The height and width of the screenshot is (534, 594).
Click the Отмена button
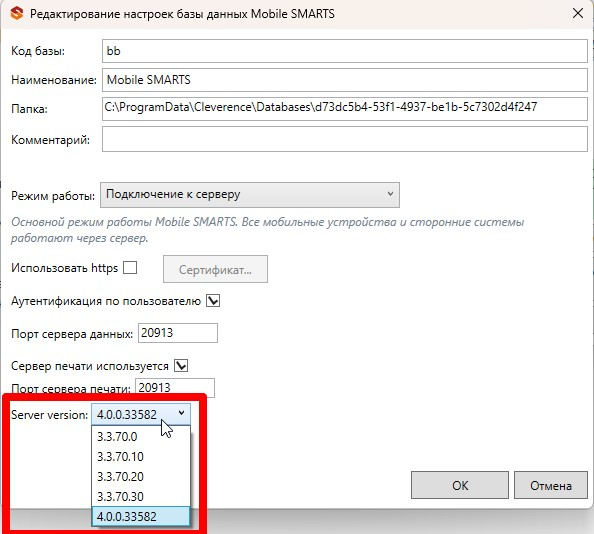(x=551, y=485)
